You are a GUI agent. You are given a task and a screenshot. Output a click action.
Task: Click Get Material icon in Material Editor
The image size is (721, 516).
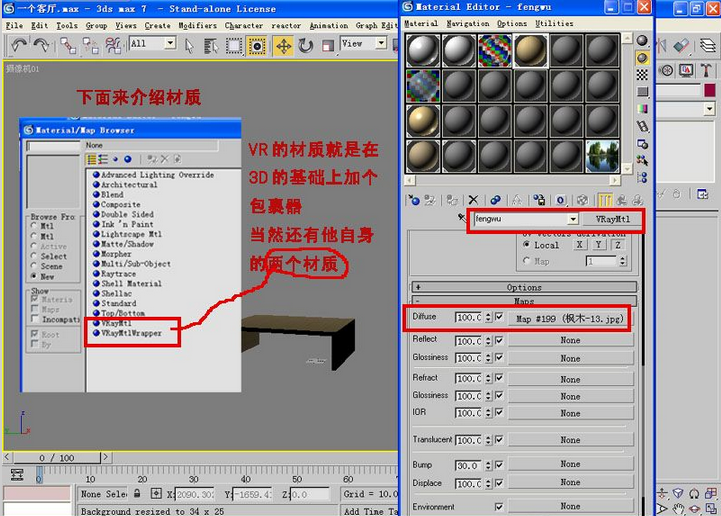tap(414, 200)
